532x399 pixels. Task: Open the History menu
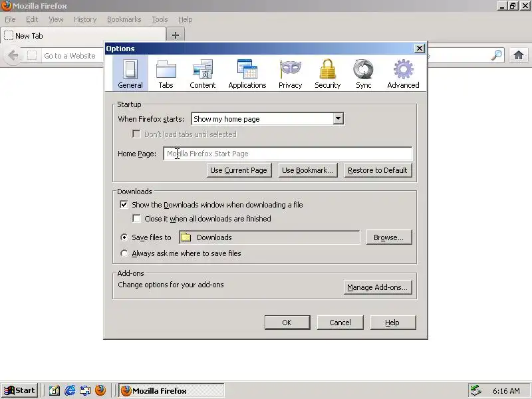point(85,19)
